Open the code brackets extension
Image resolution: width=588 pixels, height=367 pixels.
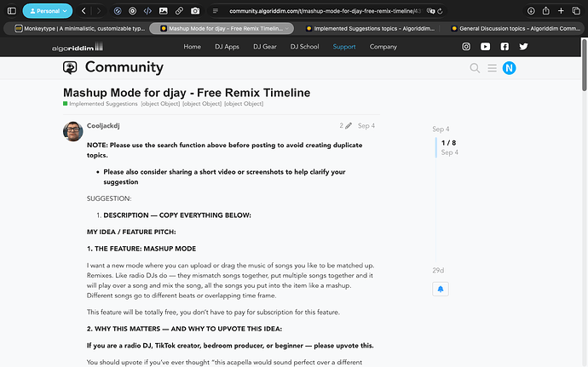point(147,11)
